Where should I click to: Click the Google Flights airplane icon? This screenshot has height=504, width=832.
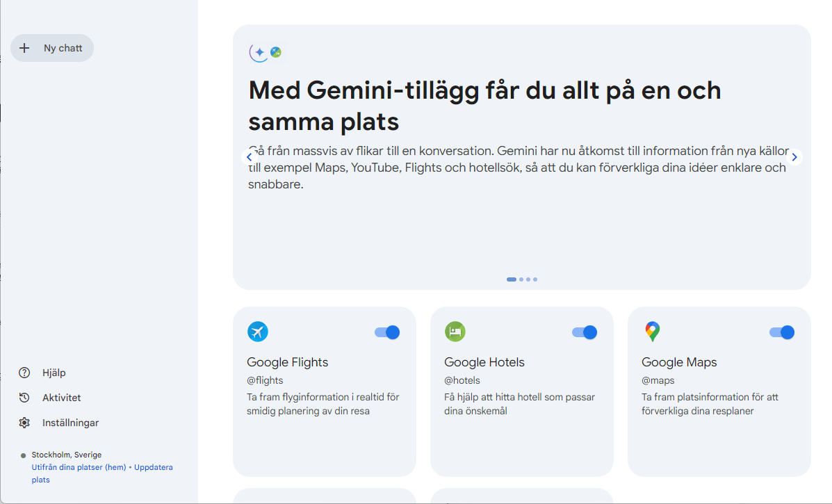[x=258, y=332]
